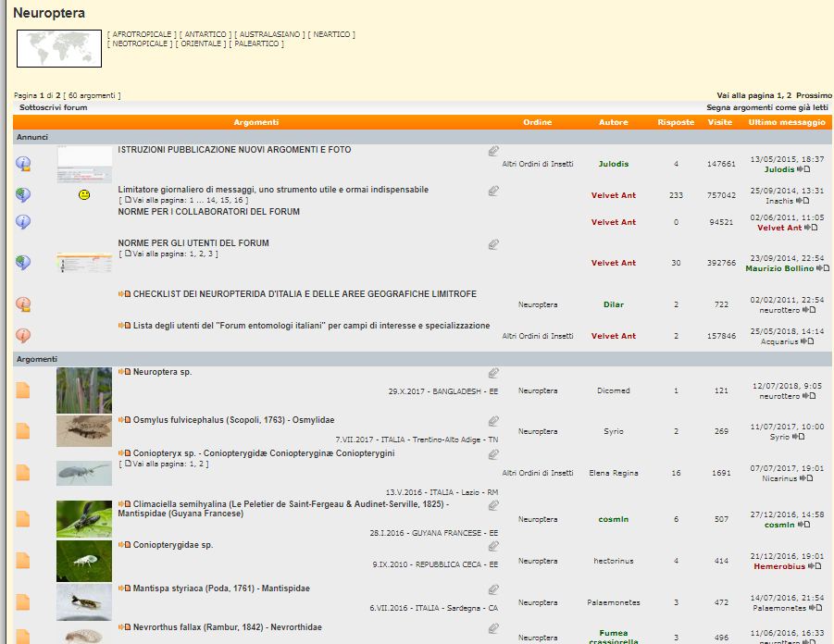Screen dimensions: 834x644
Task: Click the Risposte column header
Action: point(676,122)
